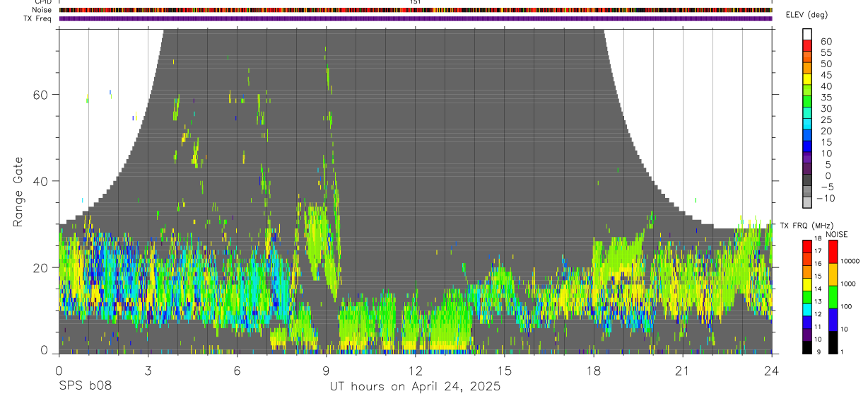Click the green 100 noise legend block
The image size is (868, 401).
(x=833, y=297)
